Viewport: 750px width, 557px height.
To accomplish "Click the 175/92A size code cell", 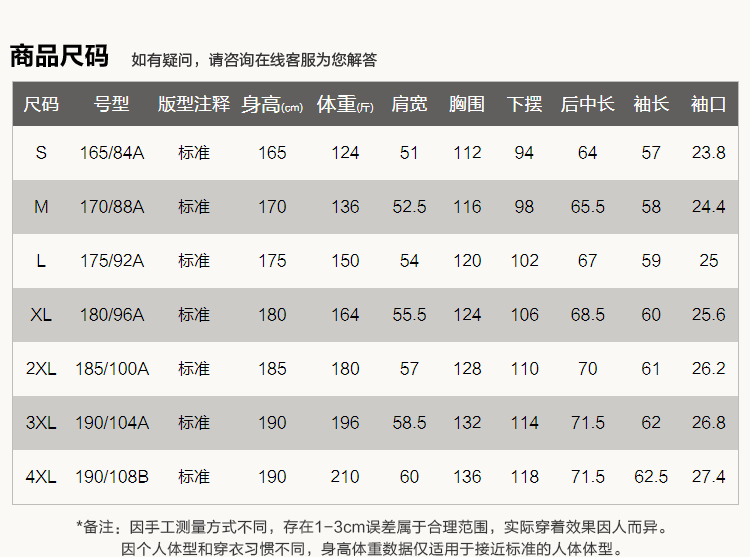I will pos(112,261).
